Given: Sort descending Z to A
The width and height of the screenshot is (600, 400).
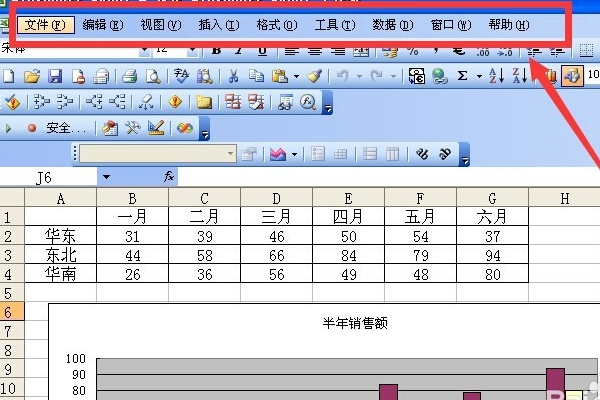Looking at the screenshot, I should pos(520,76).
